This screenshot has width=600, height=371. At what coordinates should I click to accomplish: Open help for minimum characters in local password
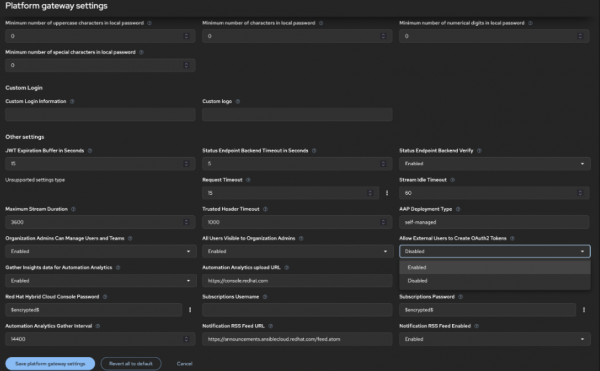pos(321,23)
